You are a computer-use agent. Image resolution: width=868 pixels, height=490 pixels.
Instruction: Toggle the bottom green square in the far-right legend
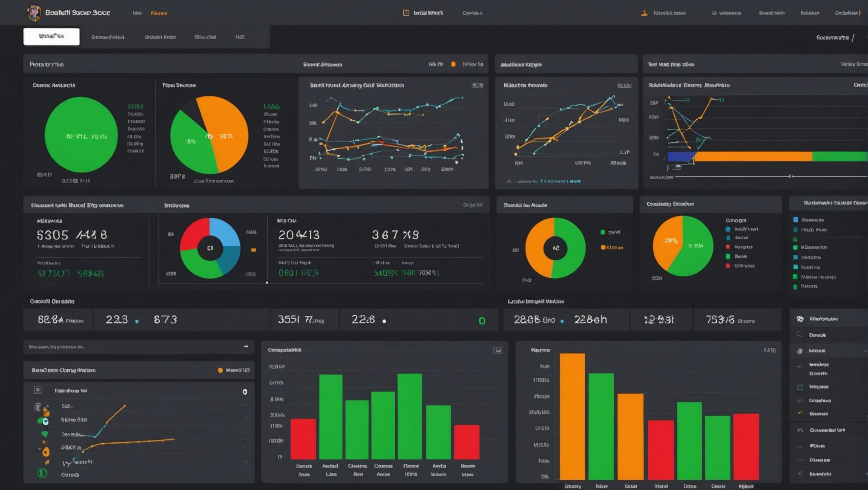tap(795, 287)
